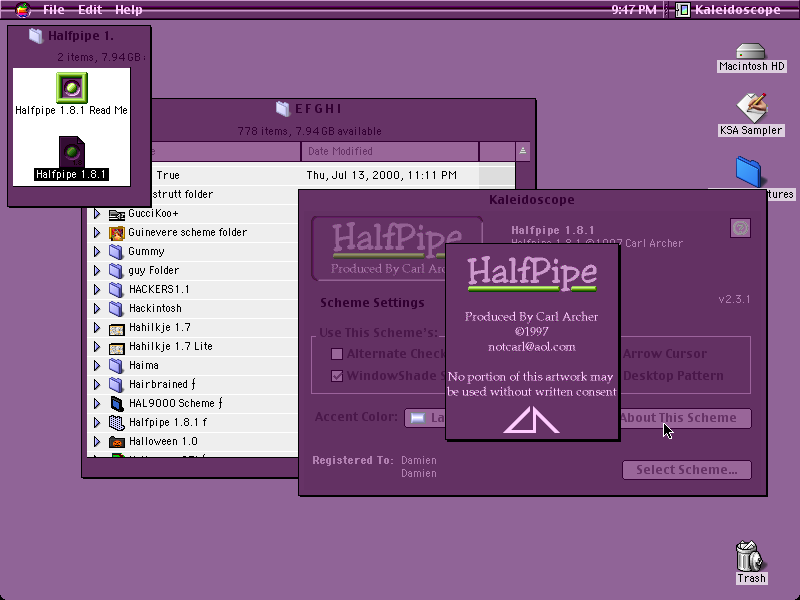Viewport: 800px width, 600px height.
Task: Open the Apple menu icon
Action: coord(22,10)
